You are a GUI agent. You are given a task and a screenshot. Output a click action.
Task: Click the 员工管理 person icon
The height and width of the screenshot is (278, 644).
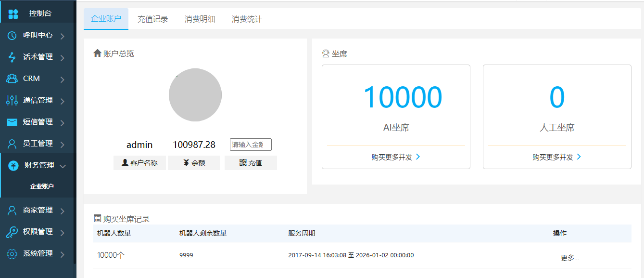pyautogui.click(x=13, y=144)
